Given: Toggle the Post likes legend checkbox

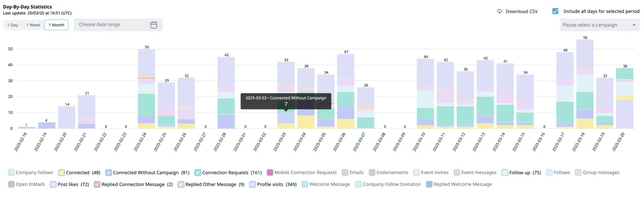Looking at the screenshot, I should [53, 184].
